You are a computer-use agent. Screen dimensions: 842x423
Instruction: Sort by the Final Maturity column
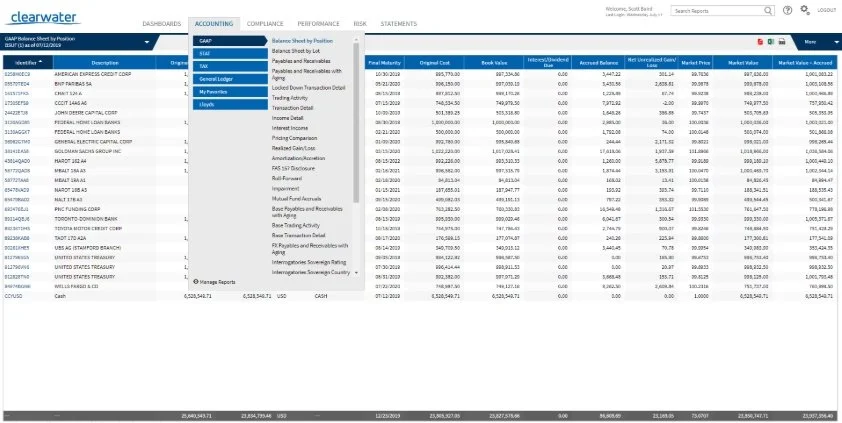(384, 63)
